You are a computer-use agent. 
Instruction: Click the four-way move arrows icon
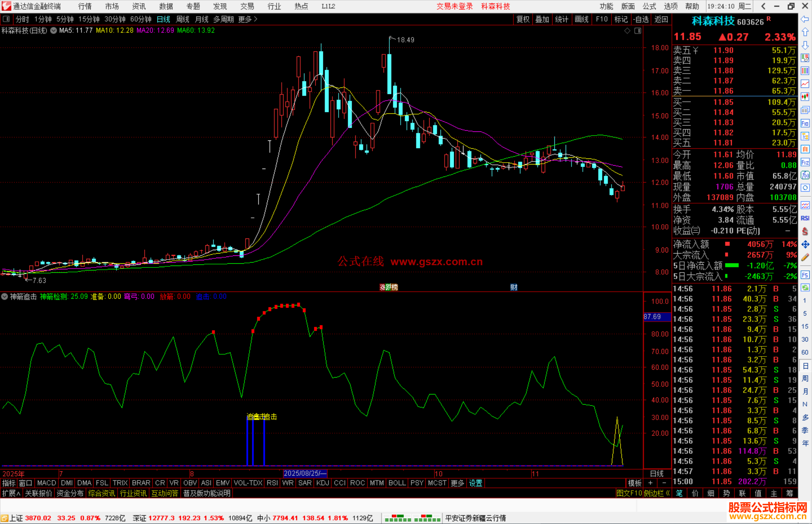click(805, 245)
